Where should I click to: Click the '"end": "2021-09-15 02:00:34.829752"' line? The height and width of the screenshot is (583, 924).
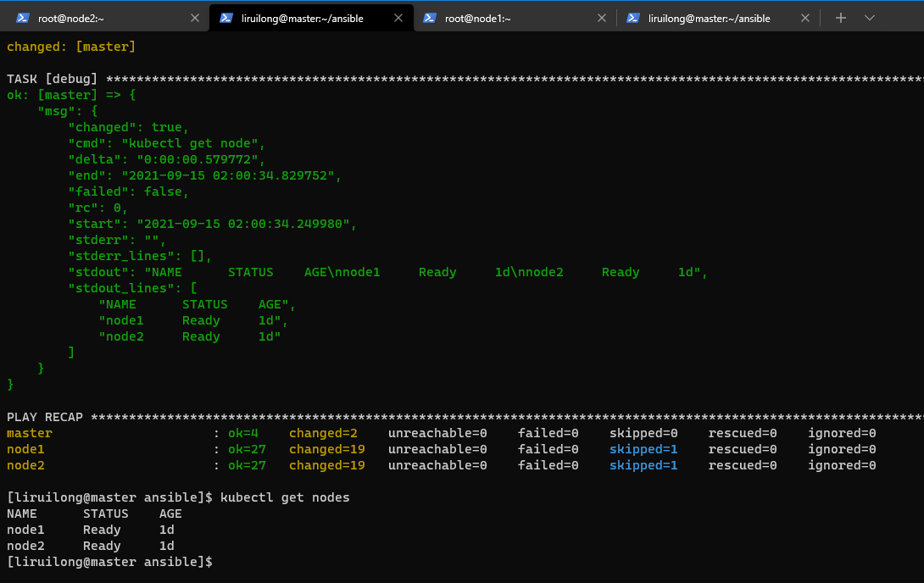pyautogui.click(x=204, y=175)
